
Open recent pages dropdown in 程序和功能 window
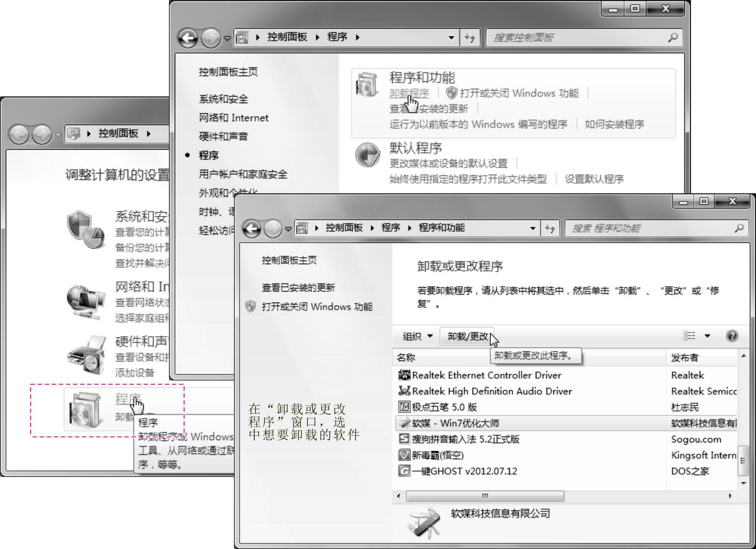click(288, 229)
